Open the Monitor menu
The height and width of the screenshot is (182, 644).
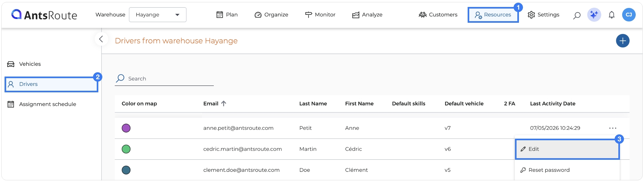click(x=320, y=15)
